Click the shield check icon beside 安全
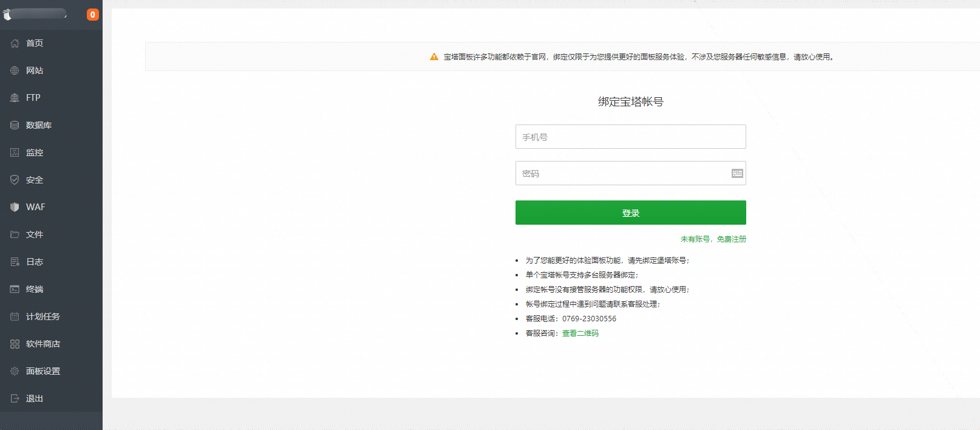The height and width of the screenshot is (430, 980). click(15, 180)
